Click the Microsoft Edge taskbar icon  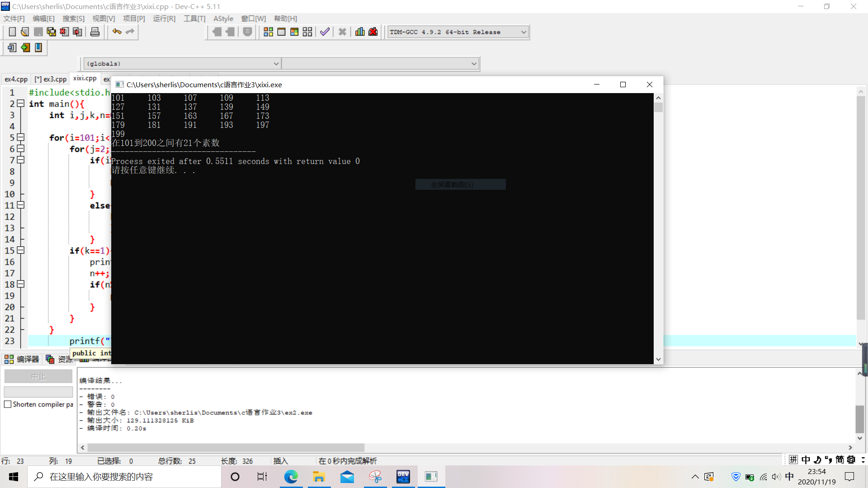click(x=291, y=477)
